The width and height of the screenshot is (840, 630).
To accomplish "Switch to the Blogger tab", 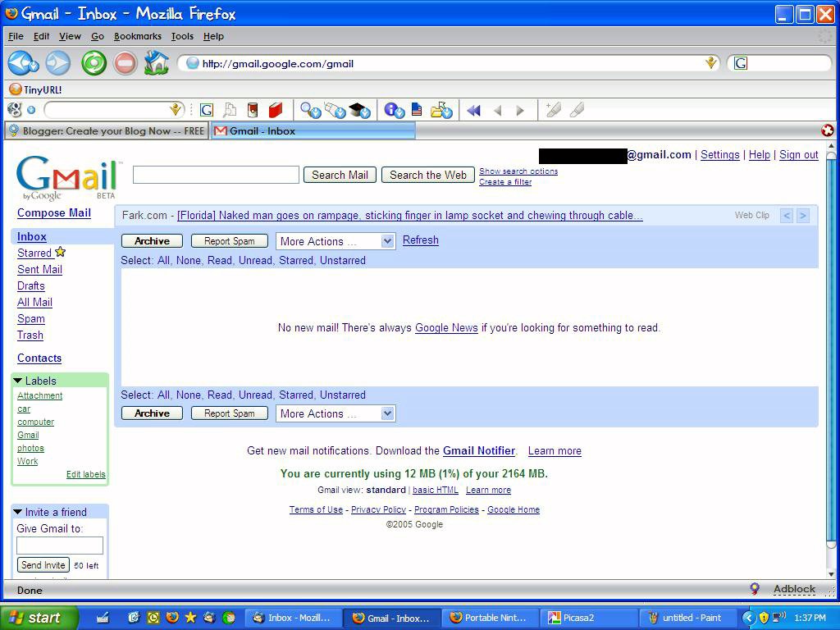I will 107,130.
